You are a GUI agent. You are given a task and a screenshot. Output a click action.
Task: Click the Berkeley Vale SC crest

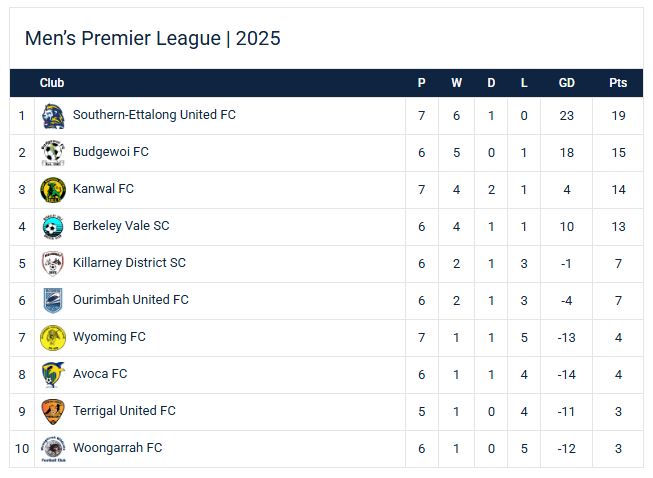coord(53,227)
